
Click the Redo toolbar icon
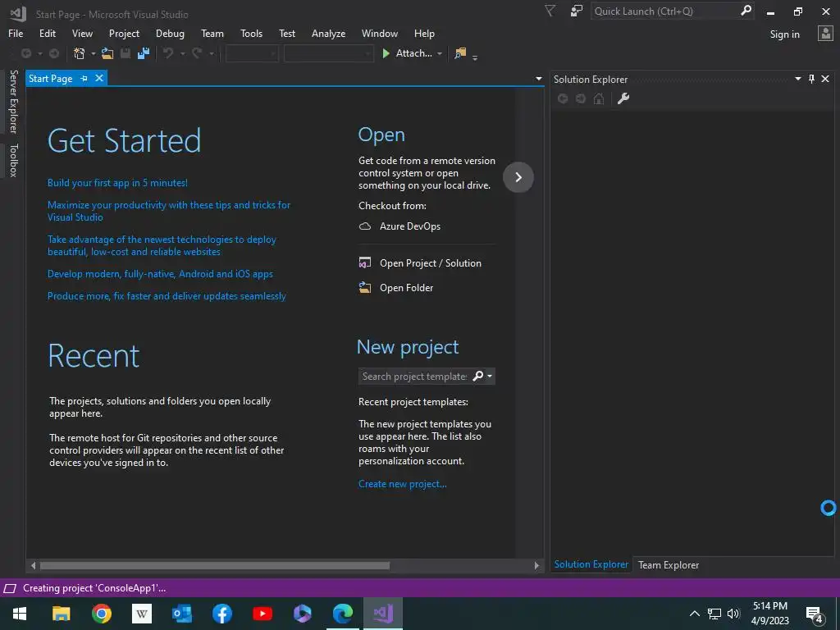[197, 53]
